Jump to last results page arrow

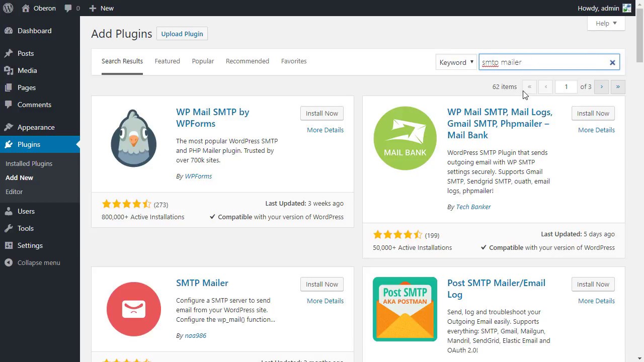tap(618, 87)
